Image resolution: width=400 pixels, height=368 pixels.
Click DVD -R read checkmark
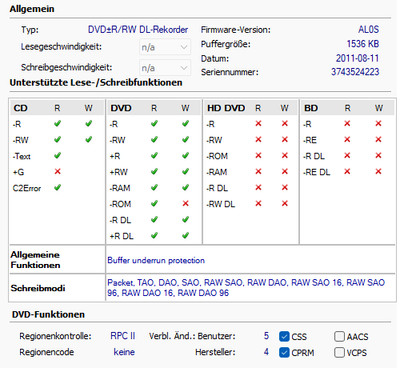point(154,124)
